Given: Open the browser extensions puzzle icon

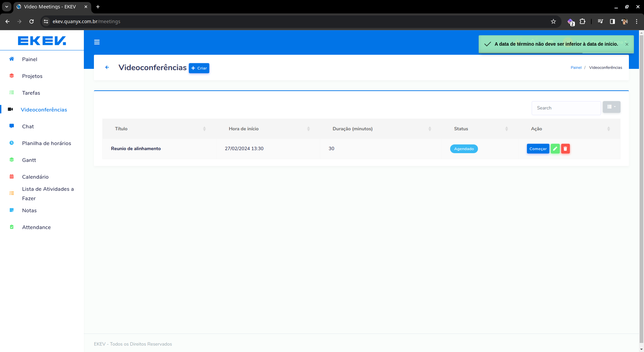Looking at the screenshot, I should (583, 21).
